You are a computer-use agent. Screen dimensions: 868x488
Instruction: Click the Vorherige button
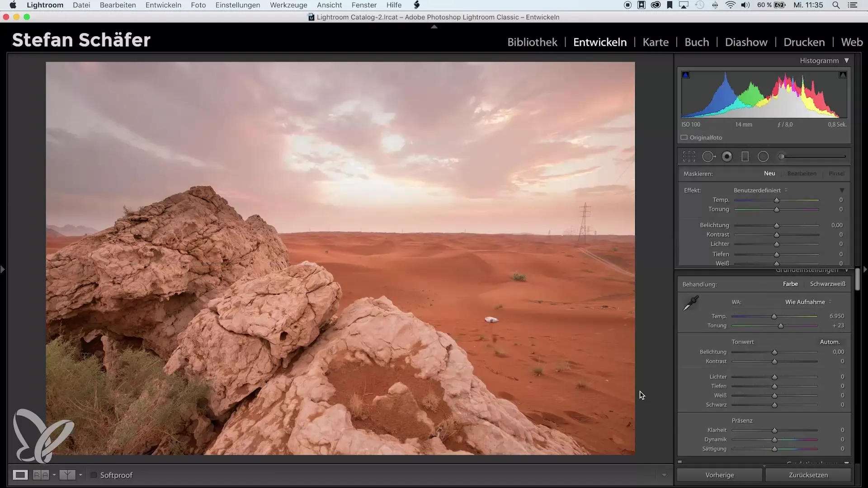(719, 475)
